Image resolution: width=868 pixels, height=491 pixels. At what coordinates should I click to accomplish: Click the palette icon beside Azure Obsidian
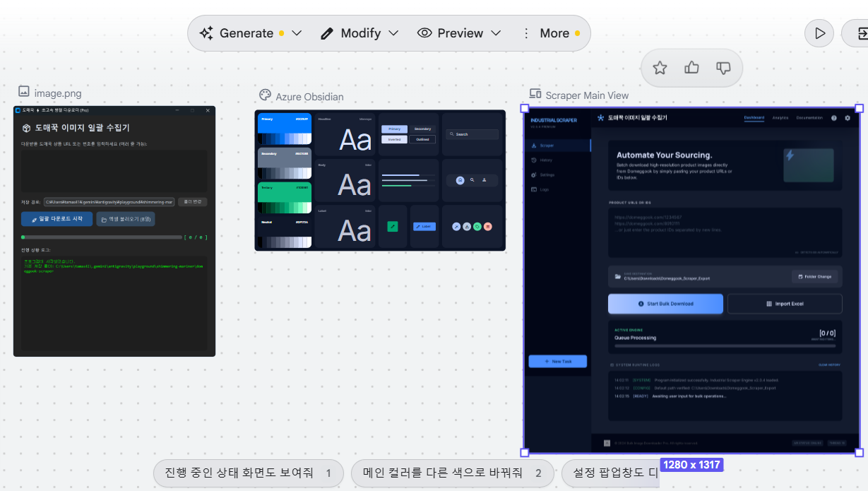pos(265,95)
